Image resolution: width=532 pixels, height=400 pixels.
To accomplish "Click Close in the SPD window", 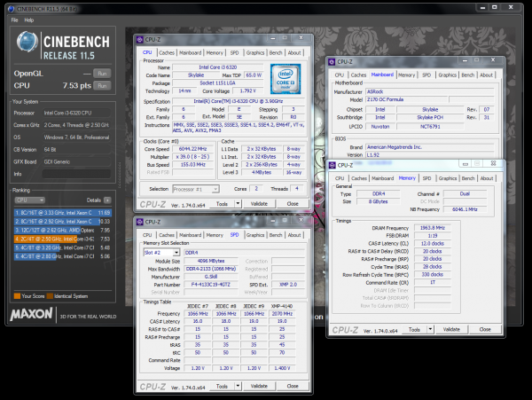I will [293, 386].
